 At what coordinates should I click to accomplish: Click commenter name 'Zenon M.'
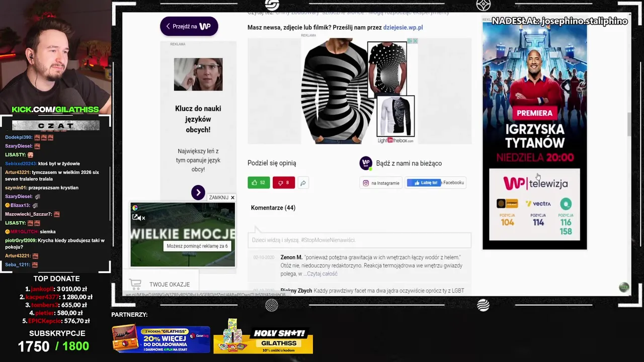tap(291, 257)
